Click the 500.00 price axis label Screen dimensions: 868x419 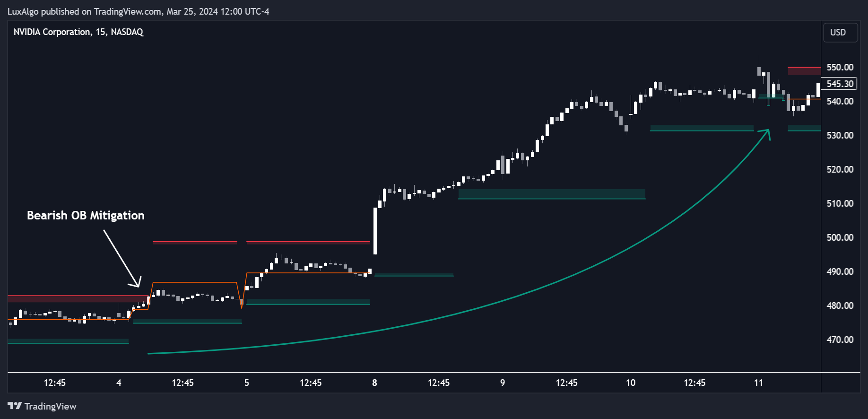tap(840, 237)
